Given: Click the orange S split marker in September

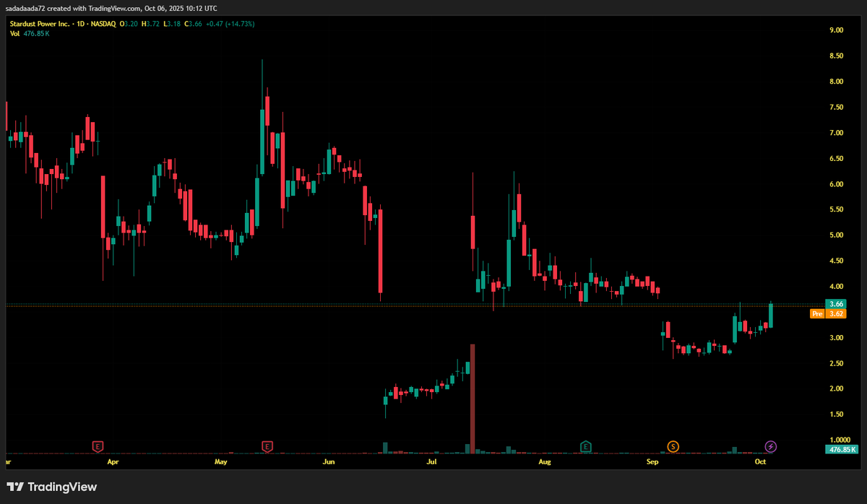Looking at the screenshot, I should click(673, 447).
